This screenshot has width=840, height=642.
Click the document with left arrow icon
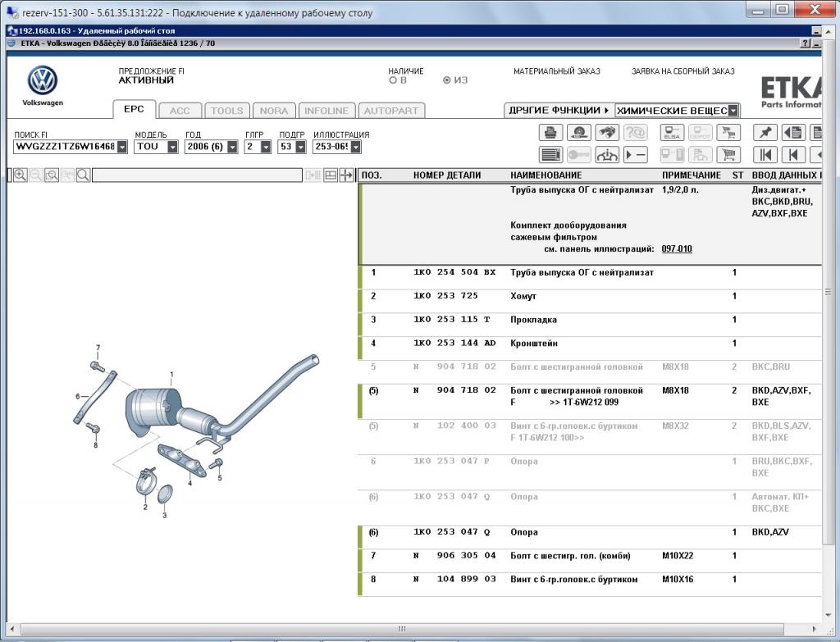793,132
